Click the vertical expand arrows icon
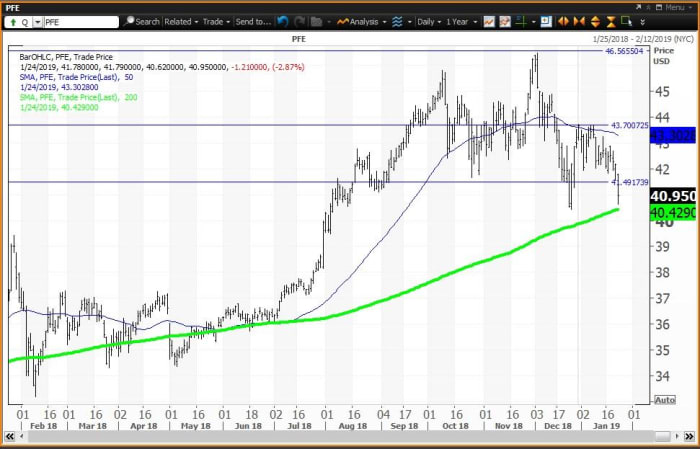Screen dimensions: 700x449 pos(595,21)
